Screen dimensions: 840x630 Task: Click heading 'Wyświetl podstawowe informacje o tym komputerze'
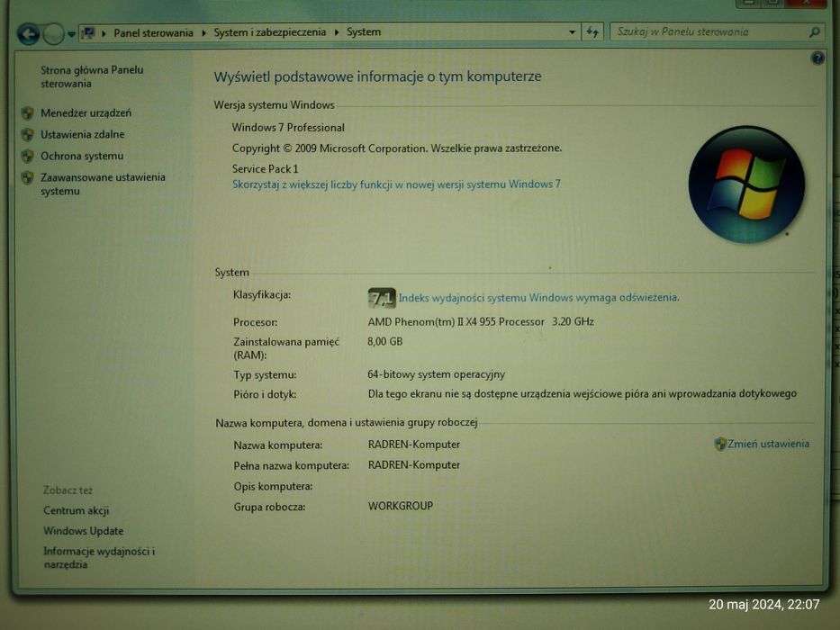click(377, 76)
